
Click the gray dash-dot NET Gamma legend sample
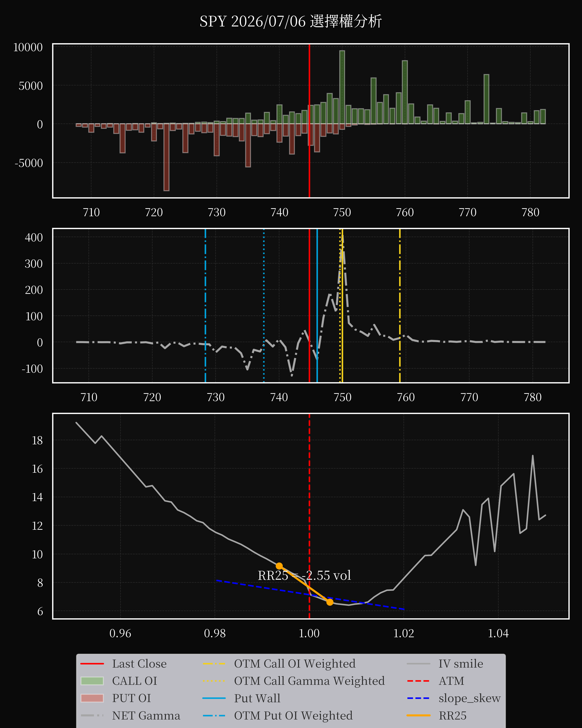coord(92,716)
